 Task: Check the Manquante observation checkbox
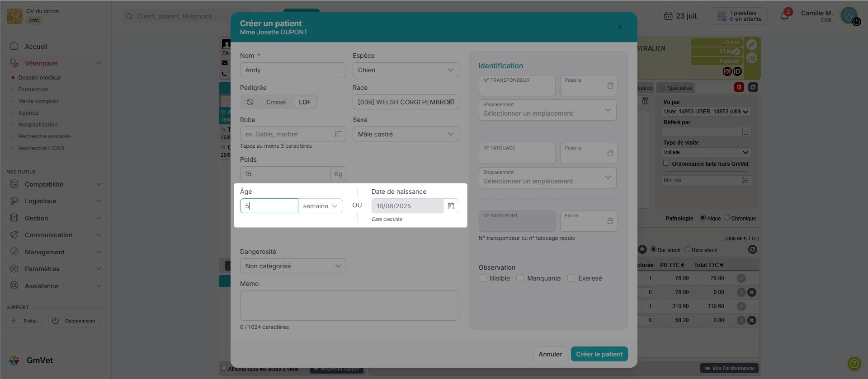point(520,278)
